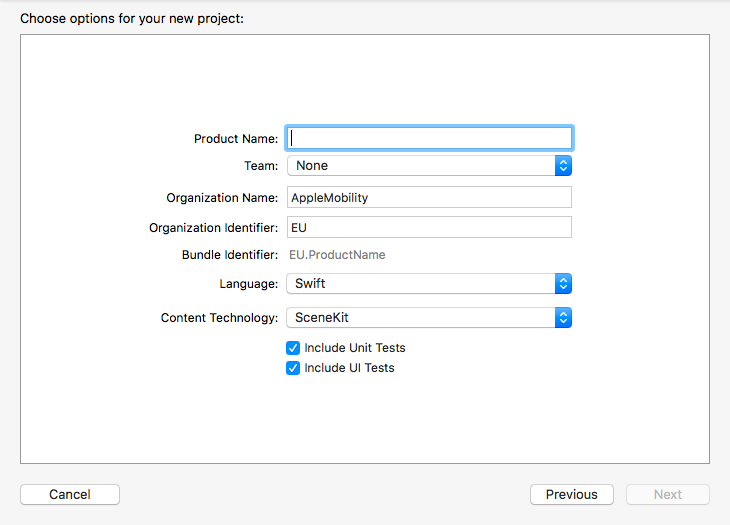730x525 pixels.
Task: Focus the Product Name text field
Action: (429, 138)
